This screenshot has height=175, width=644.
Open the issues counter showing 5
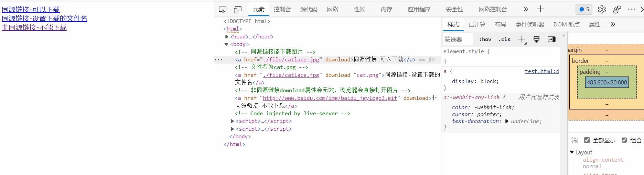click(584, 9)
